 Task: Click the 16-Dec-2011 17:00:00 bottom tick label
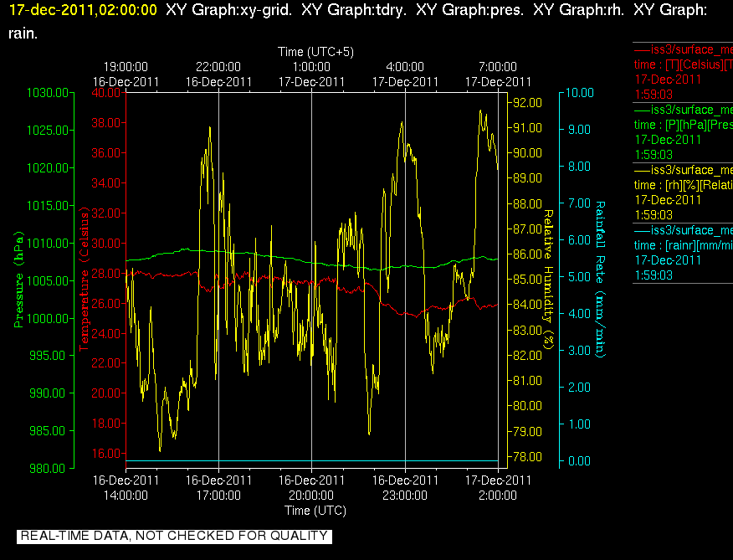(218, 487)
